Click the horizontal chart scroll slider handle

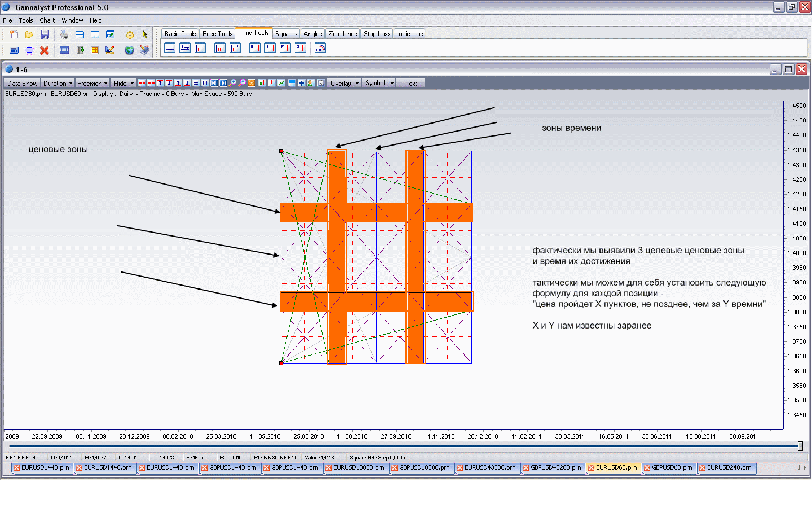point(800,446)
